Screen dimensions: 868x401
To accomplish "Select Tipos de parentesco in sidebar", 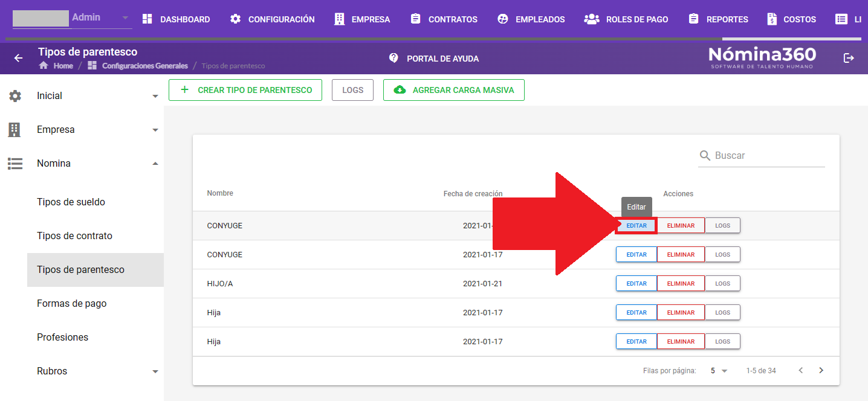I will 96,269.
